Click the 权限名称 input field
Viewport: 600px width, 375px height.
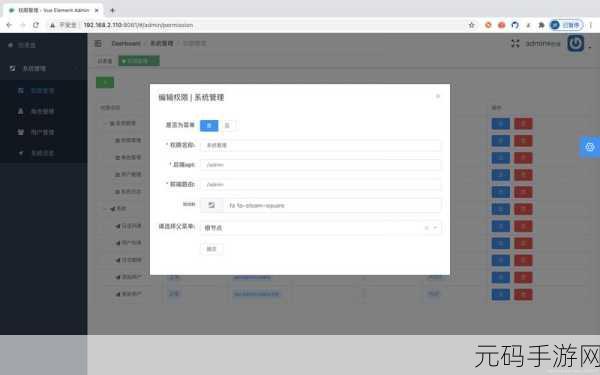click(x=320, y=145)
